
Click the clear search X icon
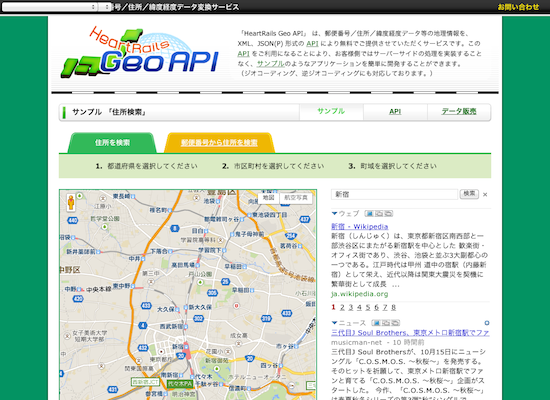click(x=485, y=194)
